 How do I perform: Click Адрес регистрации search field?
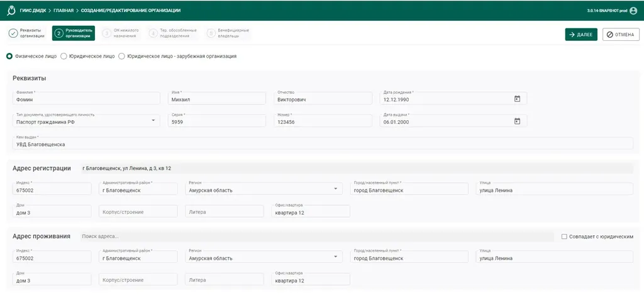pyautogui.click(x=357, y=168)
